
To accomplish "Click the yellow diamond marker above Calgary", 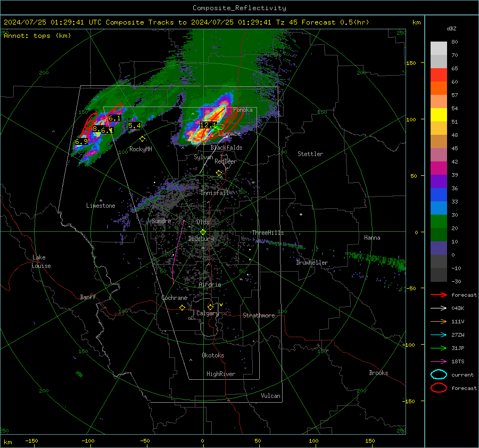I will tap(210, 307).
